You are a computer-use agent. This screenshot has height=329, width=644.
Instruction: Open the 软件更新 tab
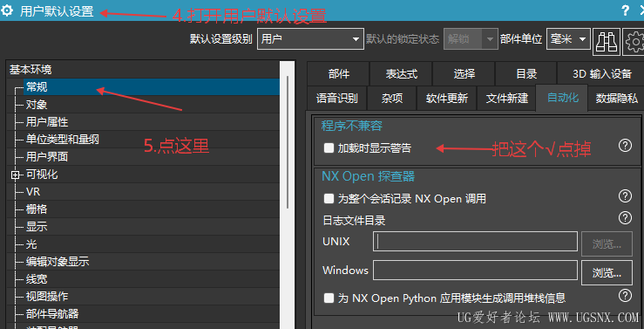[447, 99]
